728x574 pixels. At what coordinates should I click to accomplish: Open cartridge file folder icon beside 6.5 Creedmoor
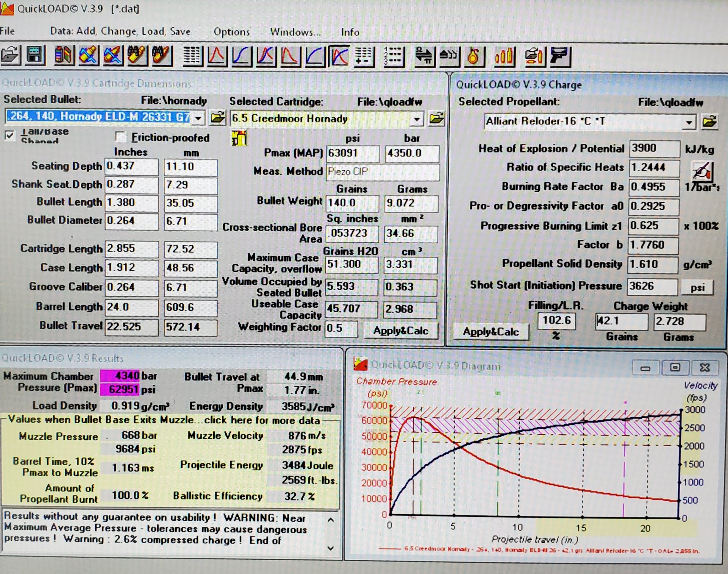[x=437, y=118]
